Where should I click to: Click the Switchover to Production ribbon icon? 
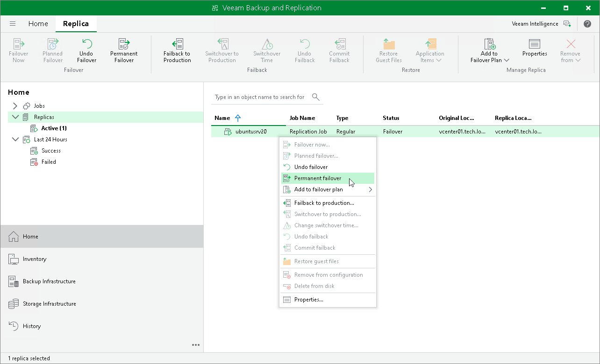222,50
